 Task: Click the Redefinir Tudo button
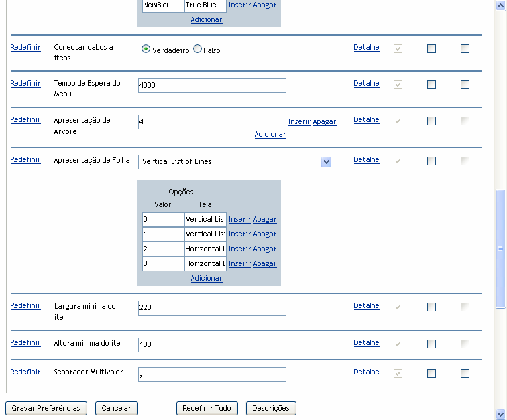point(207,408)
